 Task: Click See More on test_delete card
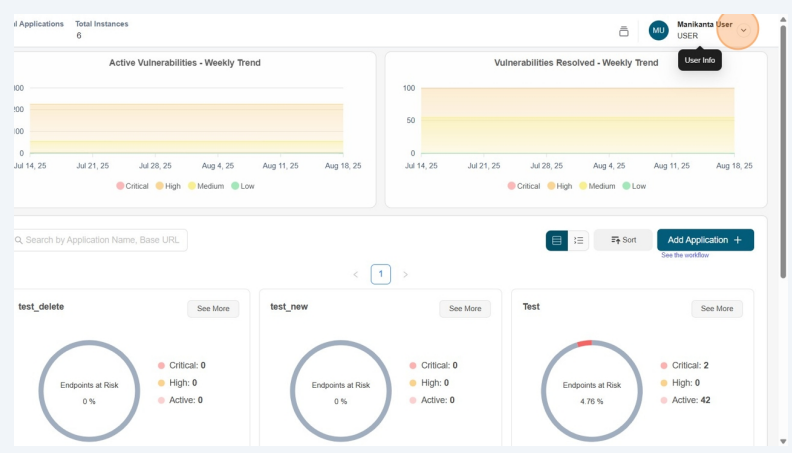click(x=213, y=308)
